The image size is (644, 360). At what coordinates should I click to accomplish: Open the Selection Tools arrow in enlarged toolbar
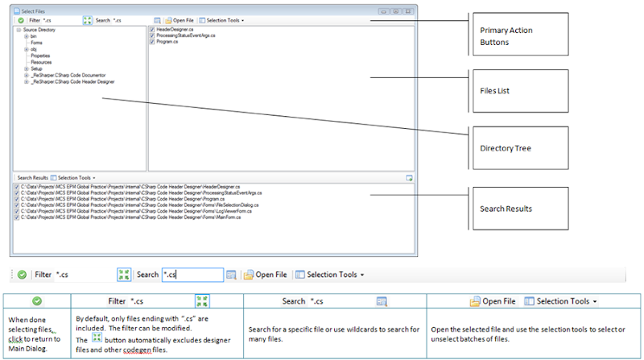pos(362,275)
